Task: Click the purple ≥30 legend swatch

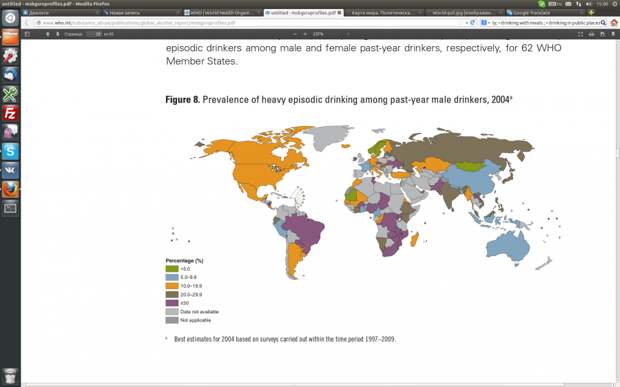Action: [x=172, y=303]
